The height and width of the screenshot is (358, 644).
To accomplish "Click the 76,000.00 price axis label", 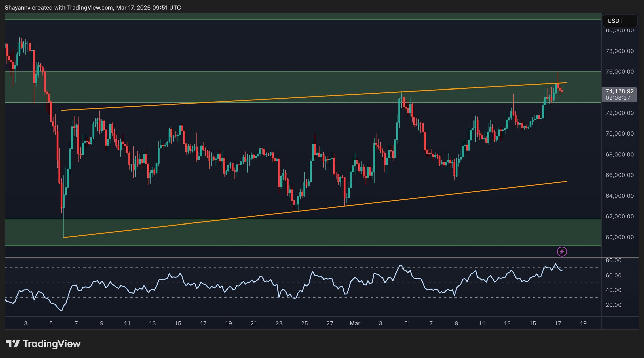I will [619, 72].
